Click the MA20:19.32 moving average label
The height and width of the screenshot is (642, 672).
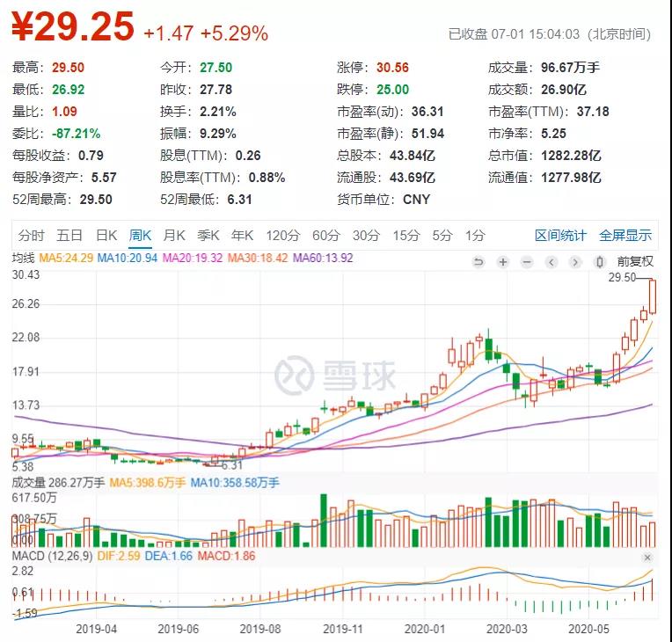pos(193,258)
